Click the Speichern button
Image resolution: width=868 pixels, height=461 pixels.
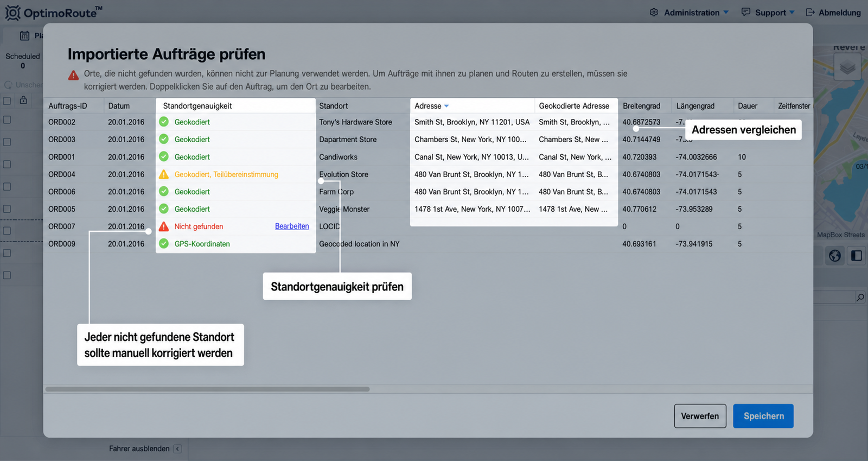pyautogui.click(x=763, y=416)
